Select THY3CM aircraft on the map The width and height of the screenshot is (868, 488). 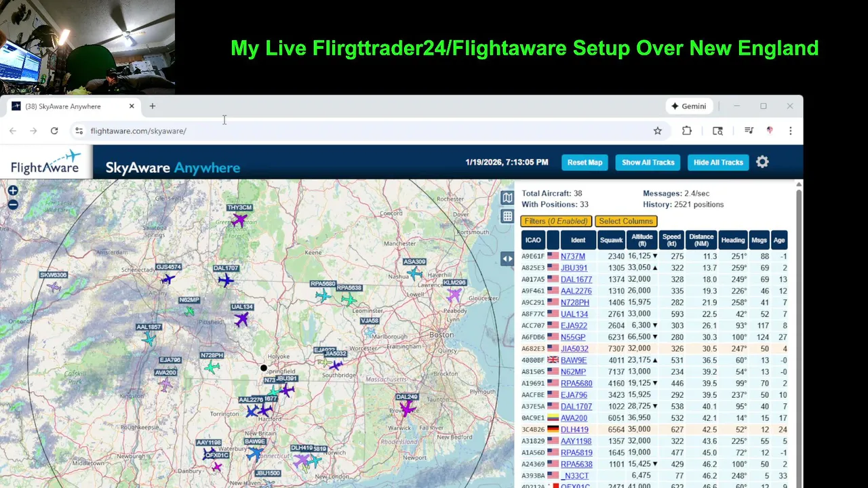(239, 220)
